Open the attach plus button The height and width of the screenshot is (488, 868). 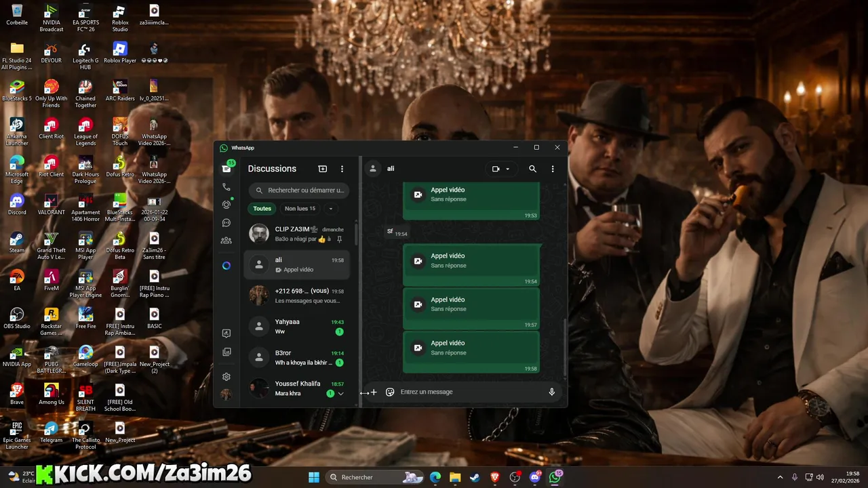click(373, 392)
